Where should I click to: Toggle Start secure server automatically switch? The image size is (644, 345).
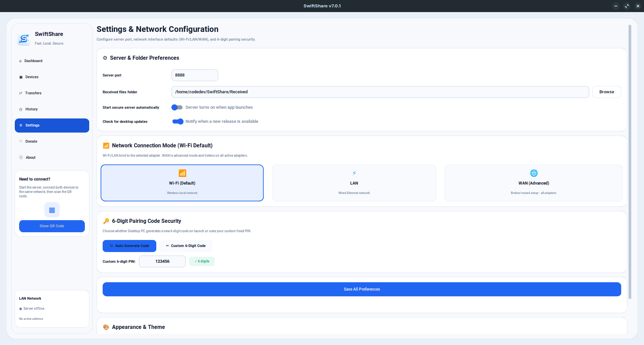click(x=177, y=107)
